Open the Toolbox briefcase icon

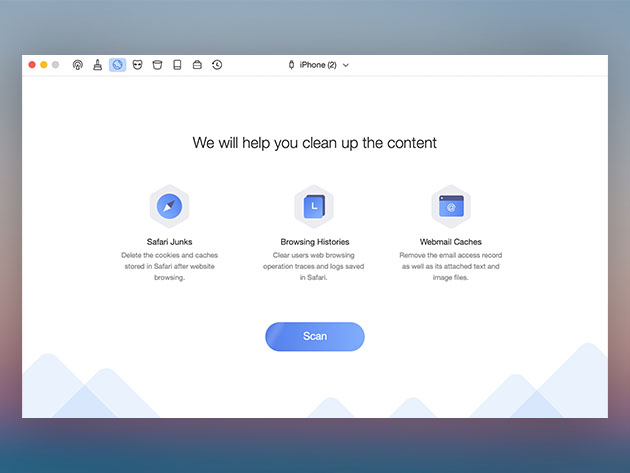[197, 65]
